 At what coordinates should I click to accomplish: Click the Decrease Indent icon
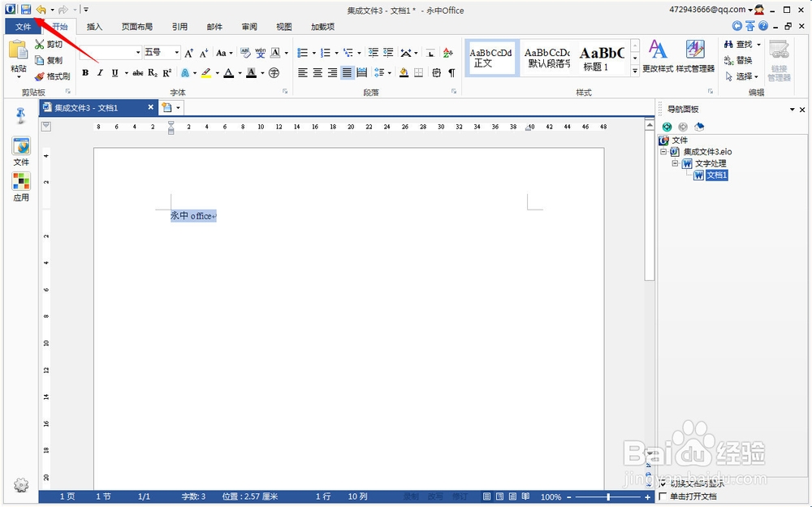click(x=373, y=52)
